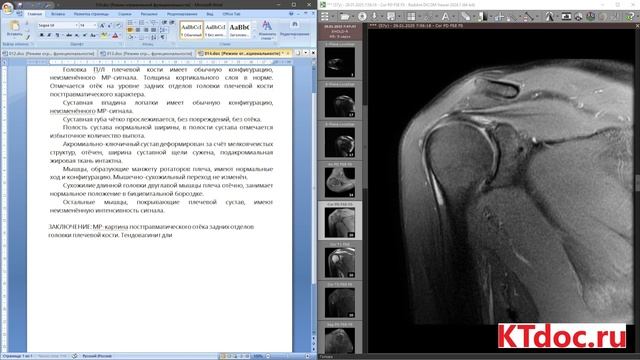Toggle justify alignment in Word

153,30
